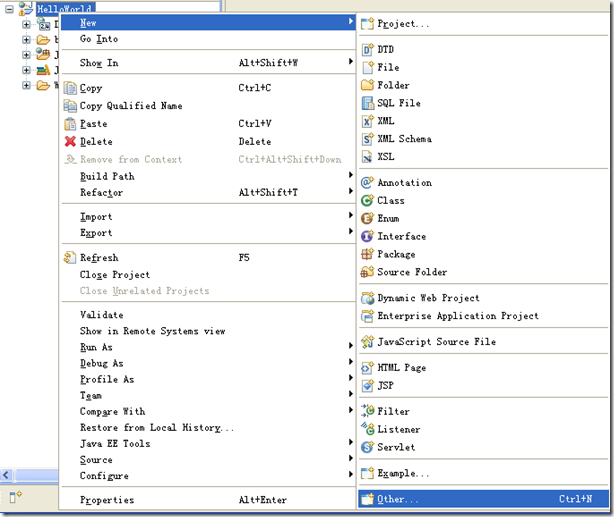Click the Annotation icon
The image size is (614, 517).
tap(367, 183)
